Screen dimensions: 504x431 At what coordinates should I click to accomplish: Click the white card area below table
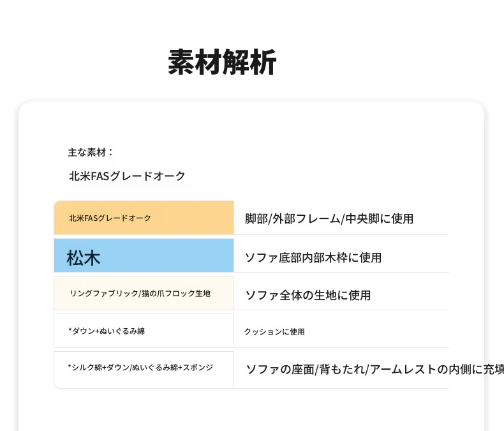[251, 410]
